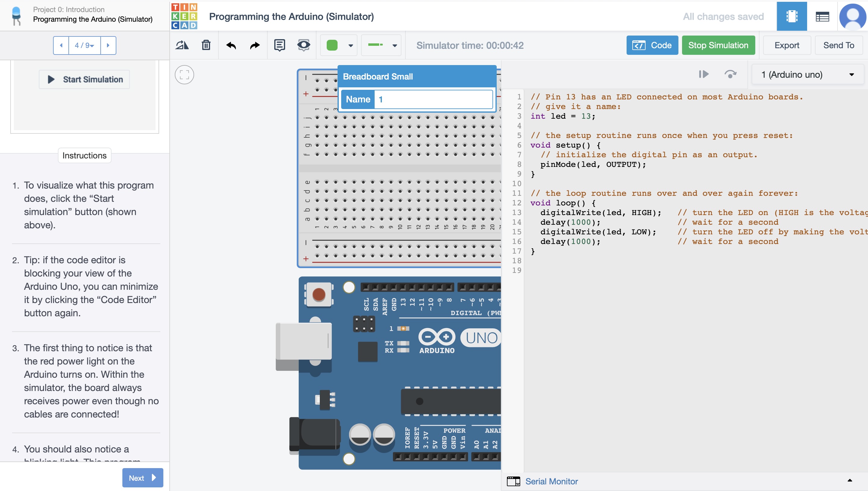Image resolution: width=868 pixels, height=491 pixels.
Task: Zoom to fit the circuit view
Action: (184, 74)
